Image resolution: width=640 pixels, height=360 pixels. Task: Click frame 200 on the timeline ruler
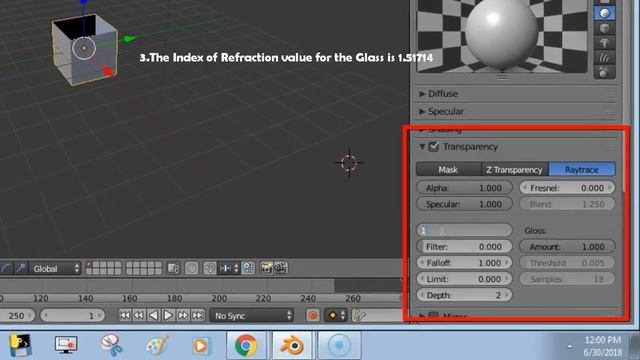219,298
